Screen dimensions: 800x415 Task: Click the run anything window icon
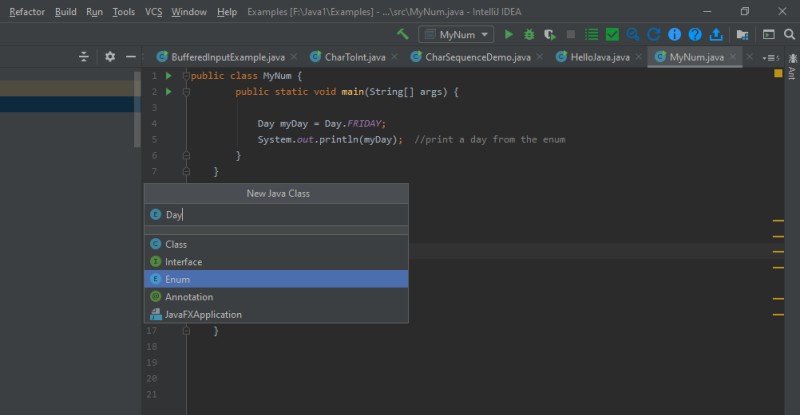point(768,34)
